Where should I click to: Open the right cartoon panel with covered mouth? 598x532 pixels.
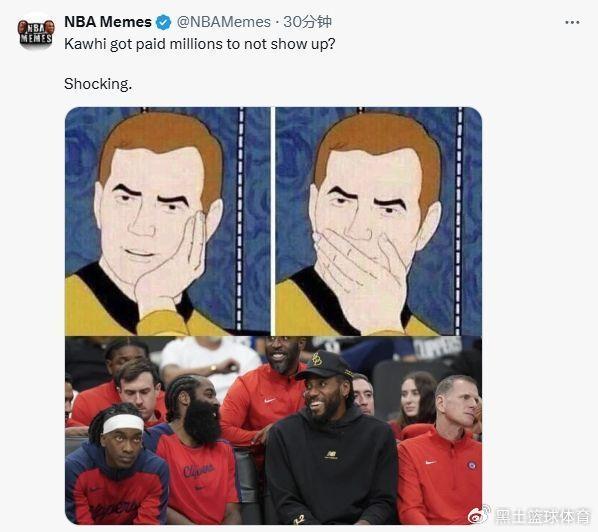(x=379, y=221)
